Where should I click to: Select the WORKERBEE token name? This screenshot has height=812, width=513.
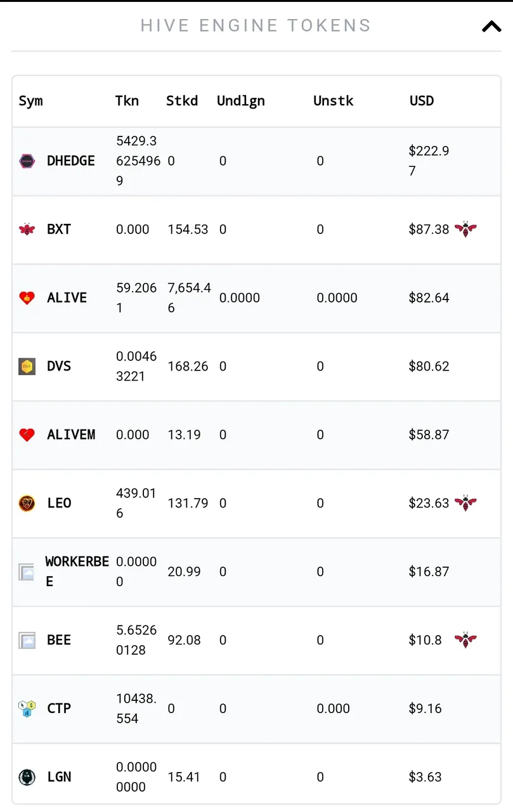click(x=77, y=571)
